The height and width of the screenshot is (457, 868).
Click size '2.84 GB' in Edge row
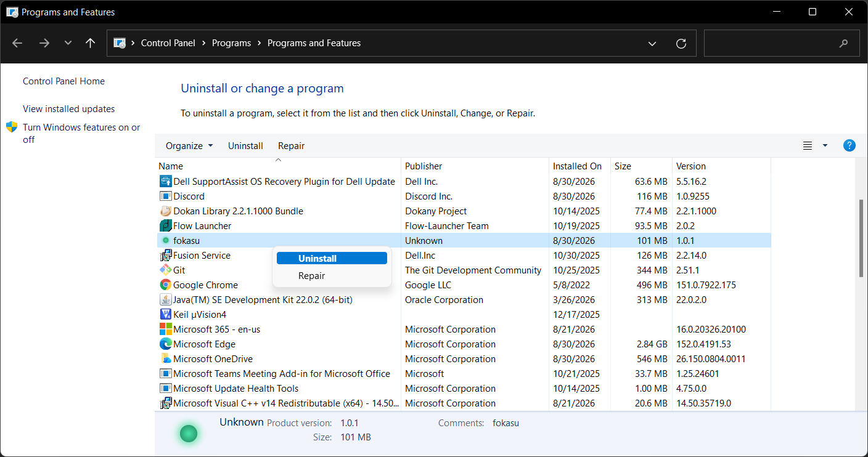652,344
